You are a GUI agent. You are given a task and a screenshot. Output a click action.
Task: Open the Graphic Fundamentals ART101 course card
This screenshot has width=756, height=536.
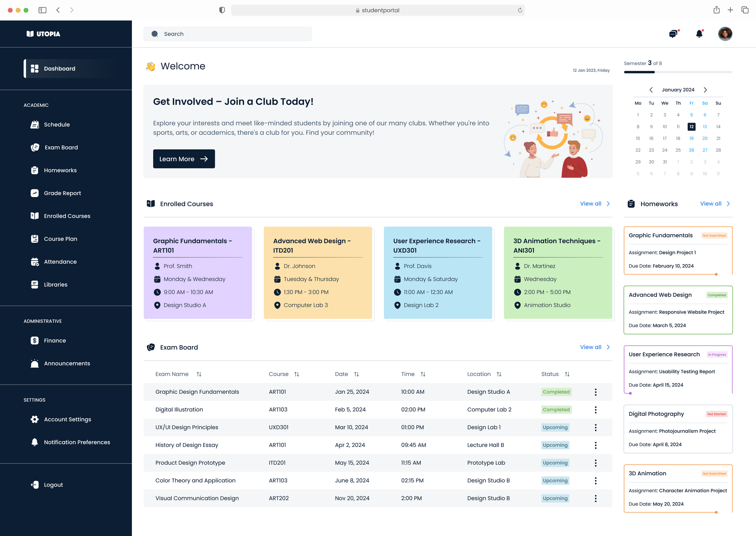198,273
